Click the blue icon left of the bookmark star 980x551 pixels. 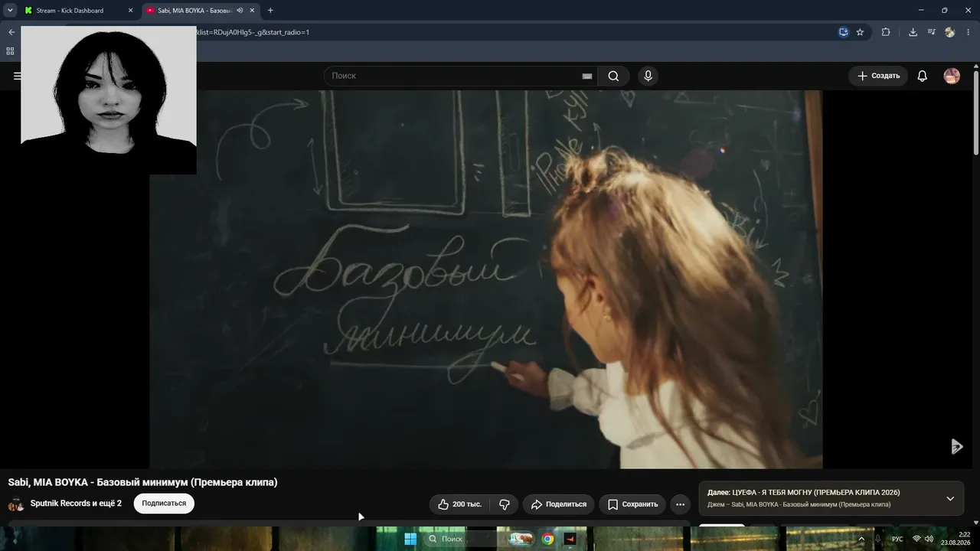pyautogui.click(x=844, y=32)
